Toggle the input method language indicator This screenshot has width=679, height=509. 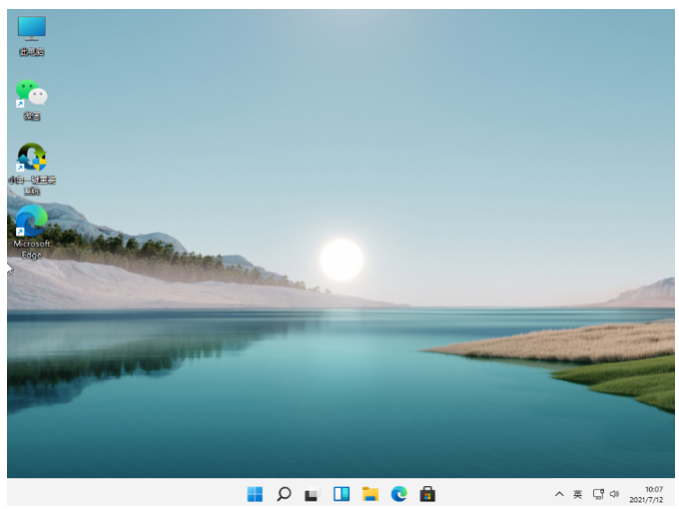tap(577, 494)
